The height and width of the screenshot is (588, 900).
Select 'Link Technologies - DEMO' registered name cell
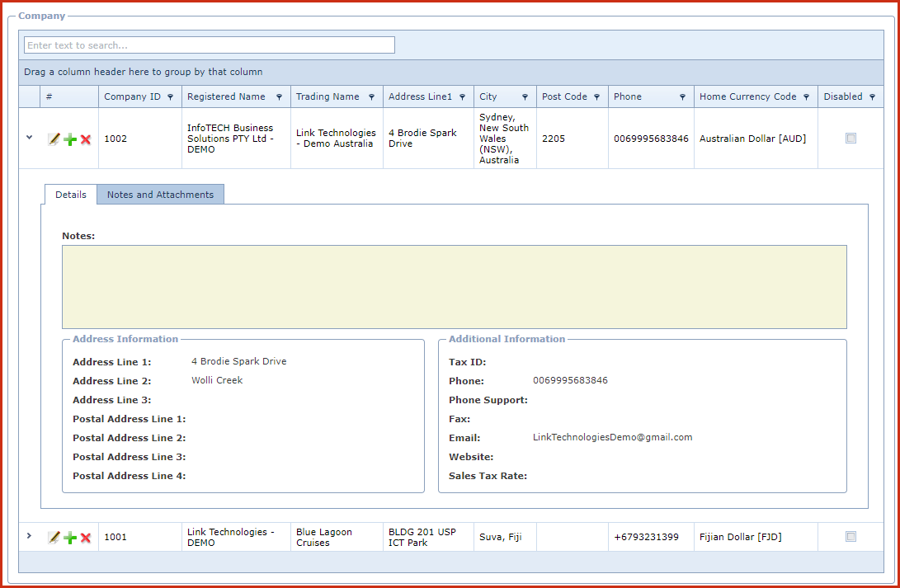click(237, 537)
